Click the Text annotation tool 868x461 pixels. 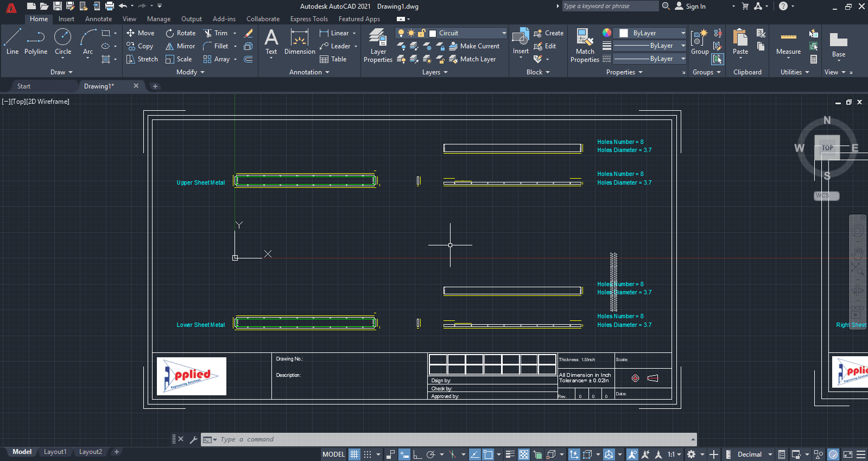[271, 42]
